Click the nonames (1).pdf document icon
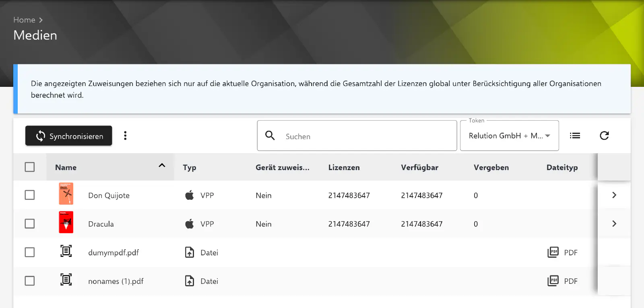 click(66, 279)
